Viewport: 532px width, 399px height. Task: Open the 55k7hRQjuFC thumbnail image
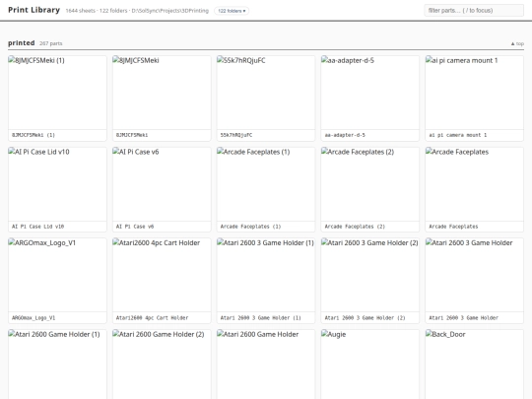pos(266,93)
